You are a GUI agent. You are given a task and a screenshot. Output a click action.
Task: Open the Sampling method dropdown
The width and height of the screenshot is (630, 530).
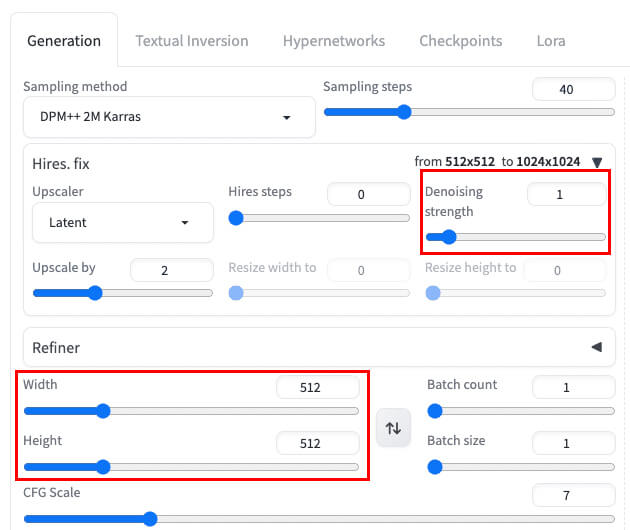168,117
